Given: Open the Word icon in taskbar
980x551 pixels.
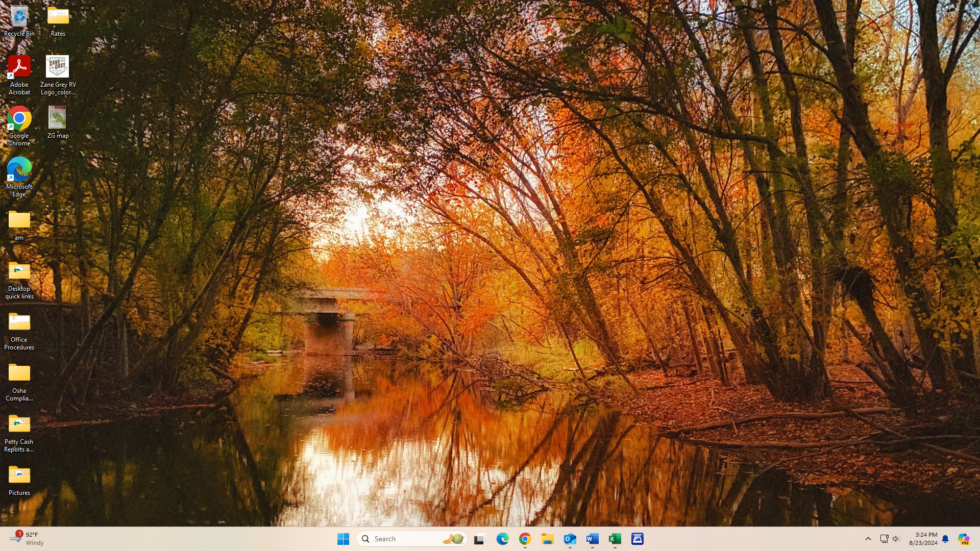Looking at the screenshot, I should tap(593, 539).
